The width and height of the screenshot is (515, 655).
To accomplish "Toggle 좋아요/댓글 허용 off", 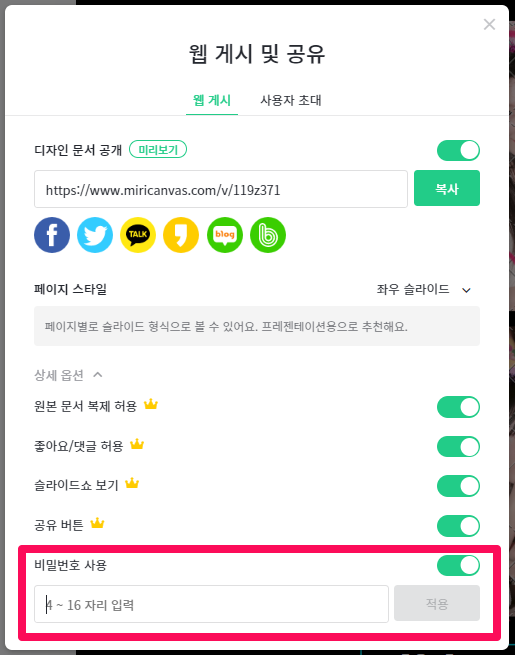I will pyautogui.click(x=458, y=447).
